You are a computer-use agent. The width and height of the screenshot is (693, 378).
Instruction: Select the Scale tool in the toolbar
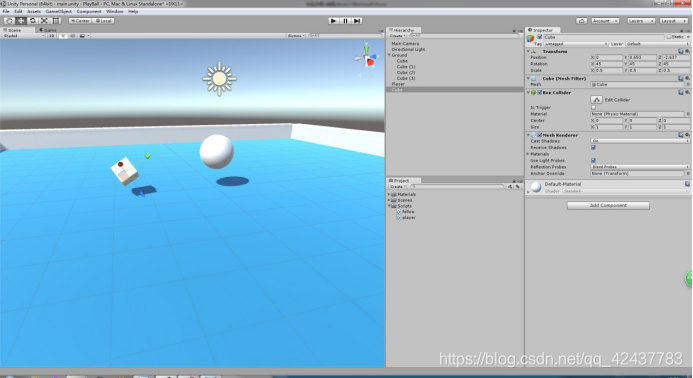click(x=44, y=21)
